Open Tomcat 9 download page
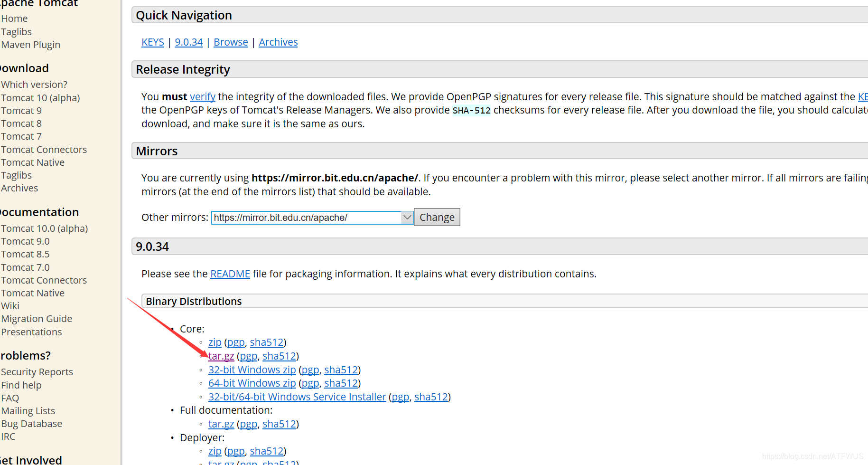Screen dimensions: 868x465 (21, 111)
